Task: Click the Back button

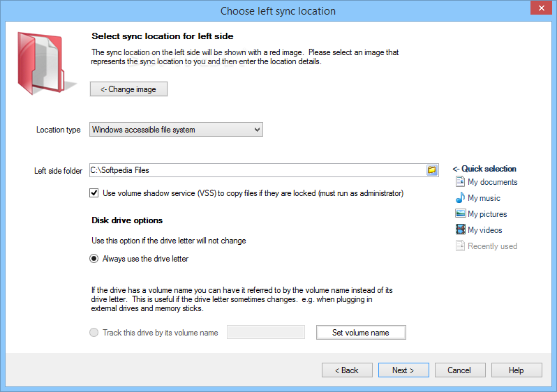Action: point(347,370)
